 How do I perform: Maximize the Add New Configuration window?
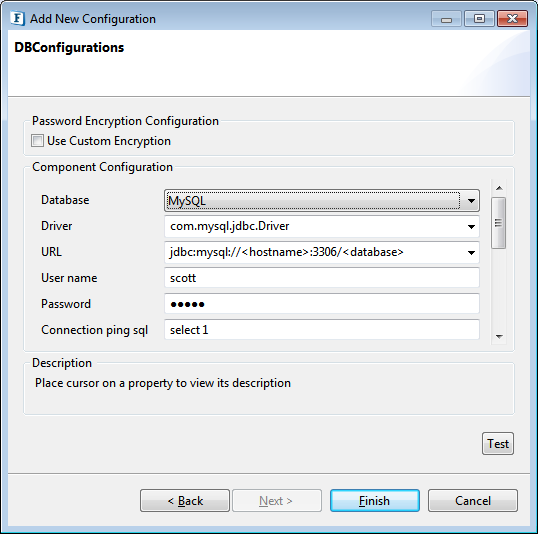[479, 19]
